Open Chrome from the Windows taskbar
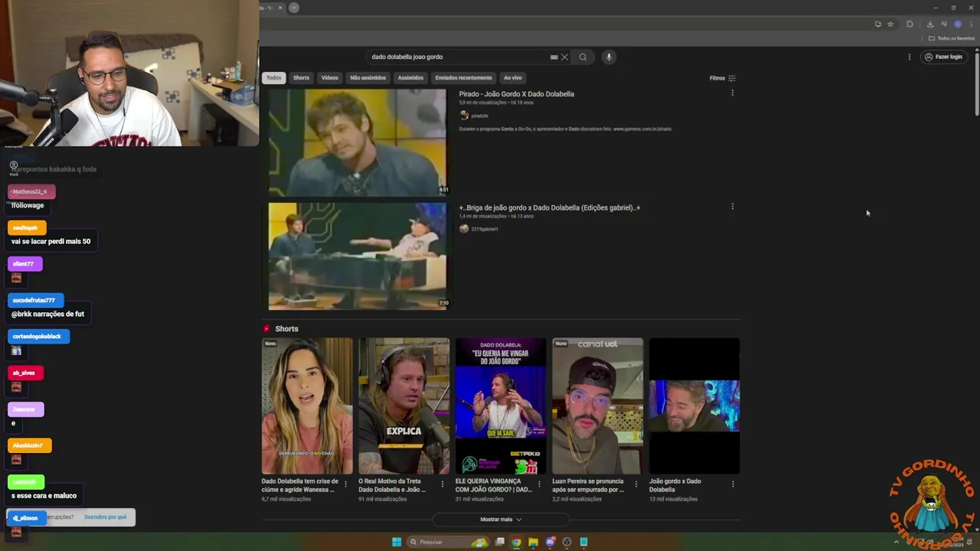Viewport: 980px width, 551px height. [516, 542]
